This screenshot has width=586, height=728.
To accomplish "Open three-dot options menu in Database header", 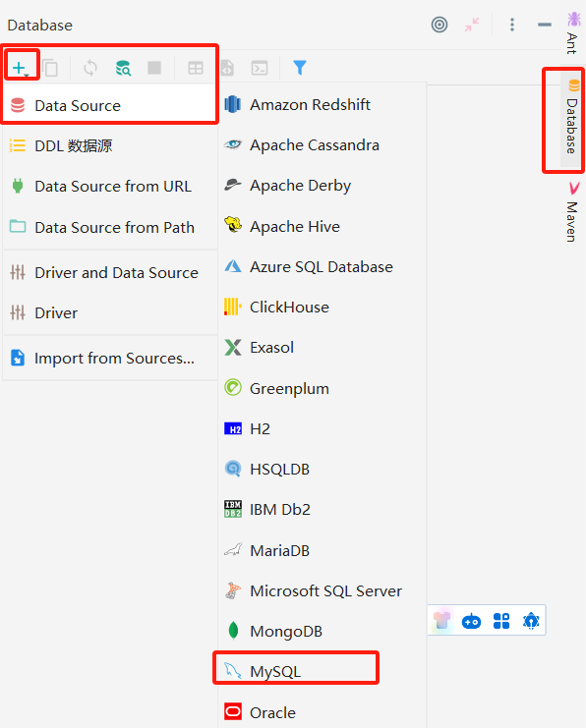I will (512, 25).
